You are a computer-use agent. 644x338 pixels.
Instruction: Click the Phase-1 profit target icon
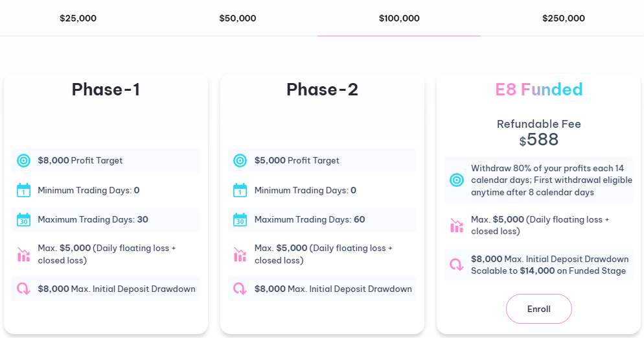(23, 160)
